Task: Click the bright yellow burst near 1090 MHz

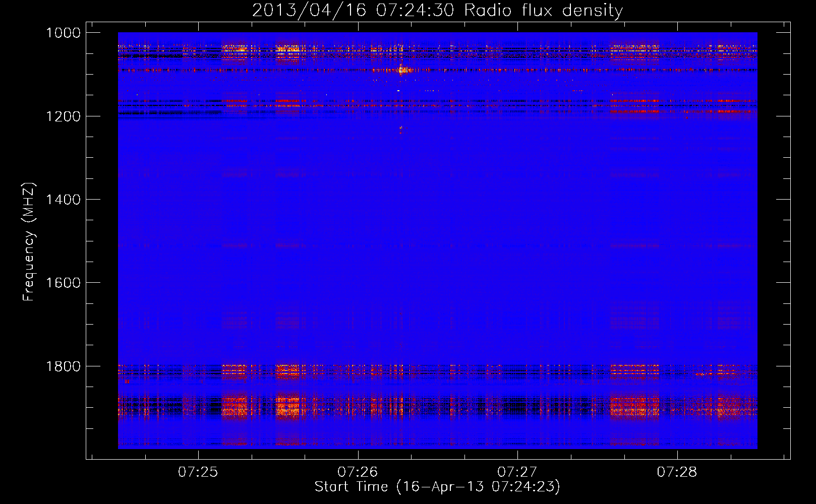Action: [402, 70]
